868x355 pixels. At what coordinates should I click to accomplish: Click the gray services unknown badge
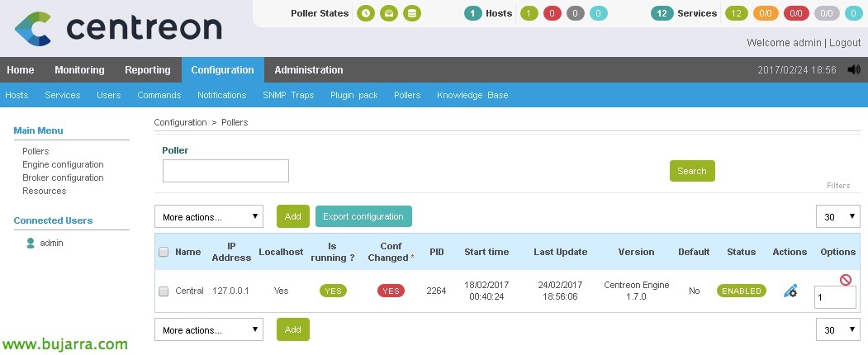827,13
